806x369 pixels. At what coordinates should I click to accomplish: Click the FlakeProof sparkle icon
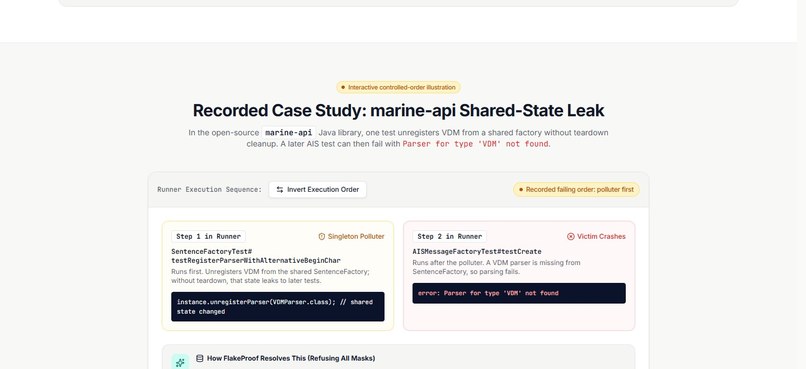click(x=180, y=363)
